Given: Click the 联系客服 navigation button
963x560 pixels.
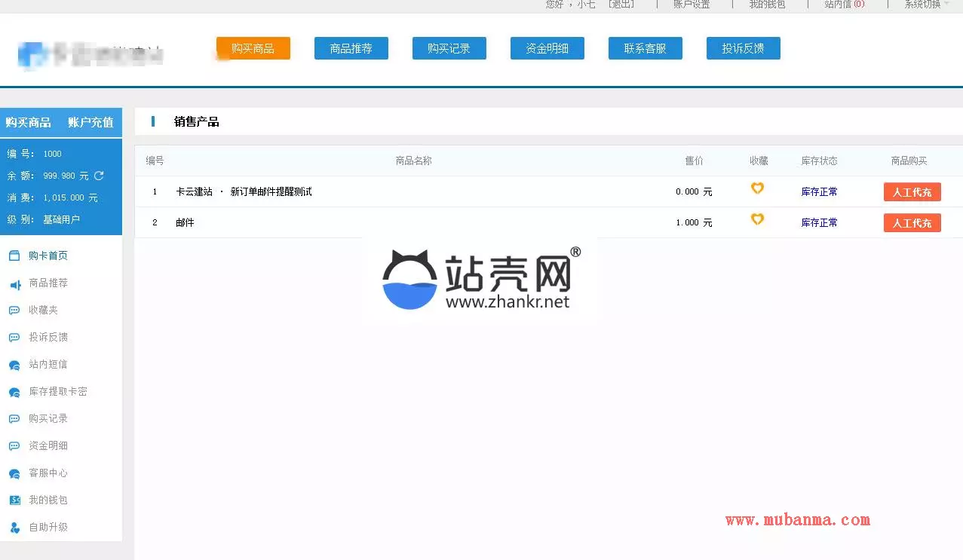Looking at the screenshot, I should [645, 48].
